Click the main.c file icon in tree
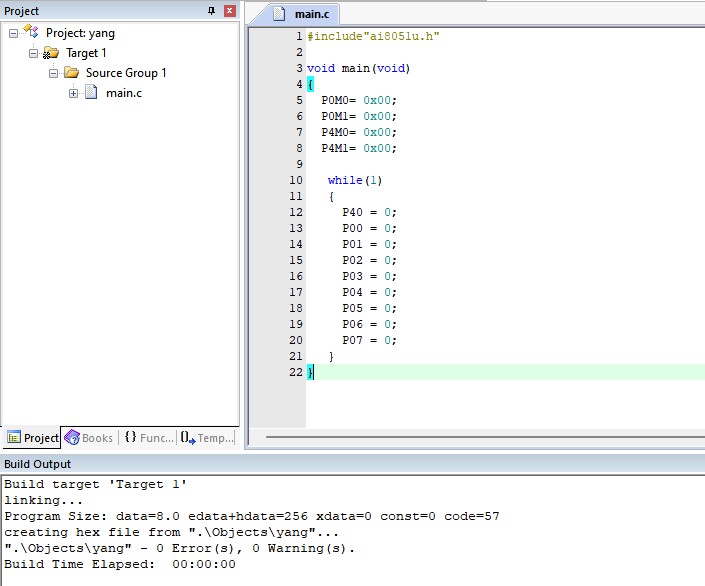The height and width of the screenshot is (586, 705). click(x=91, y=93)
